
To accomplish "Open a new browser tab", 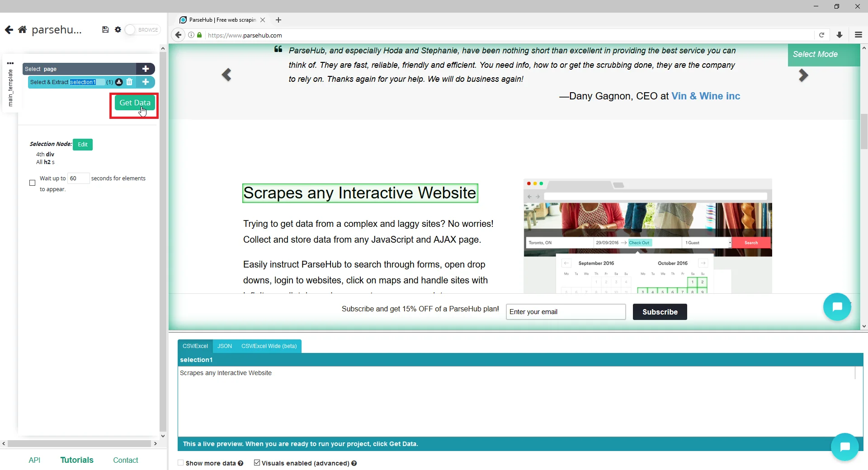I will 278,20.
